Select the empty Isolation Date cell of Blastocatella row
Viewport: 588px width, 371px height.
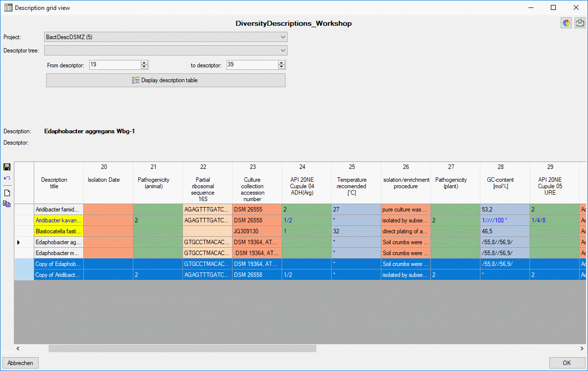[x=109, y=231]
